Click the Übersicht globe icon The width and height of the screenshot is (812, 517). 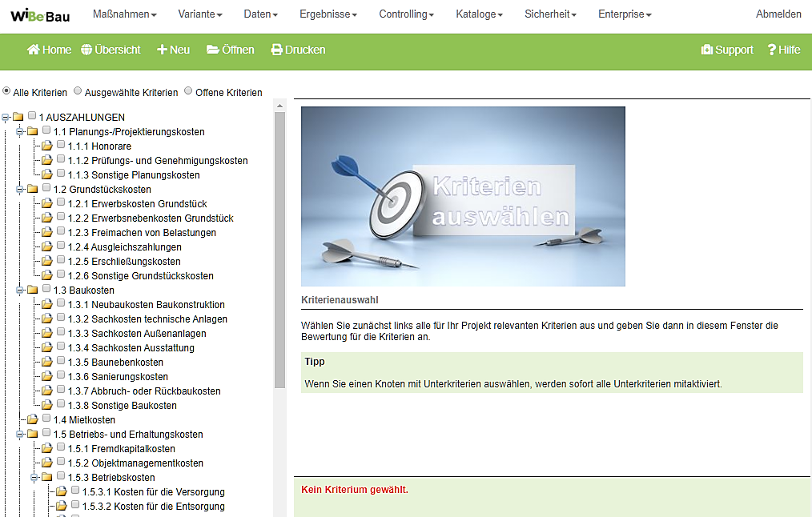(x=86, y=50)
